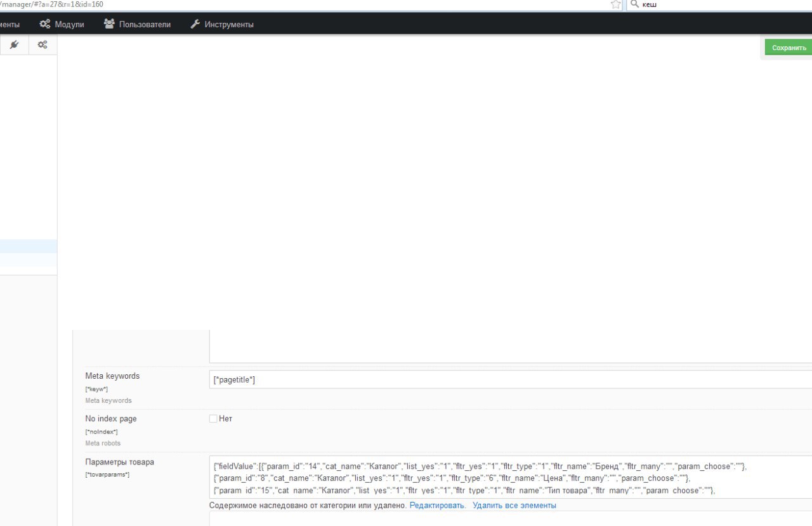The height and width of the screenshot is (526, 812).
Task: Switch to the cogs icon tab in the sidebar
Action: (x=43, y=44)
